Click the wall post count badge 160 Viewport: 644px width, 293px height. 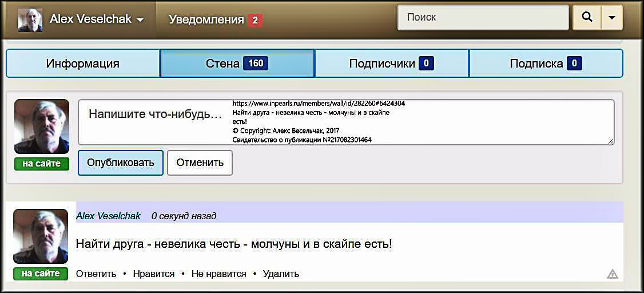[x=256, y=63]
